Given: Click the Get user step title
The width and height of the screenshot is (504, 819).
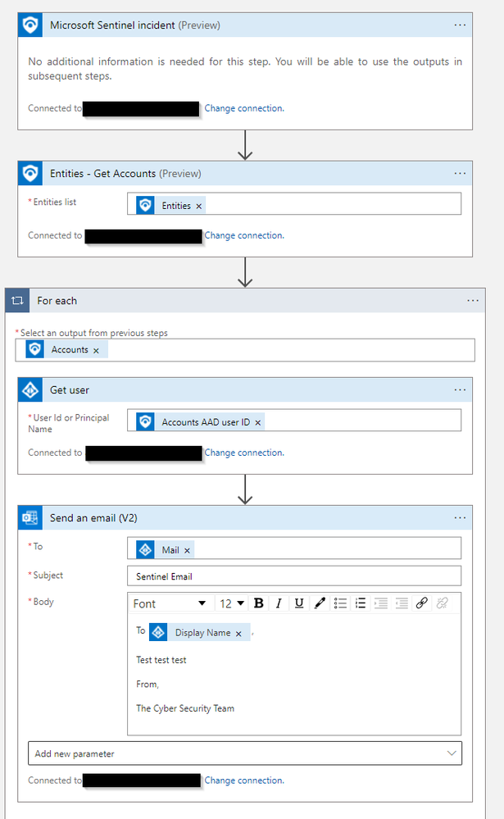Looking at the screenshot, I should pyautogui.click(x=70, y=390).
